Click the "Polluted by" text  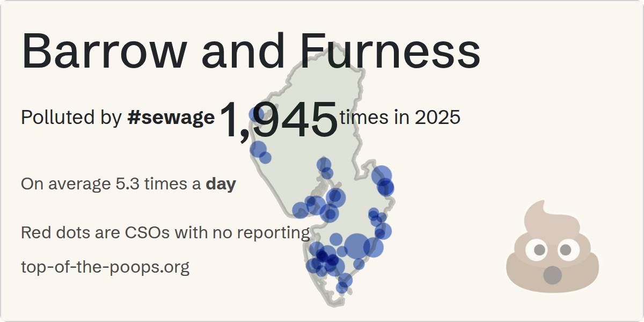tap(71, 118)
